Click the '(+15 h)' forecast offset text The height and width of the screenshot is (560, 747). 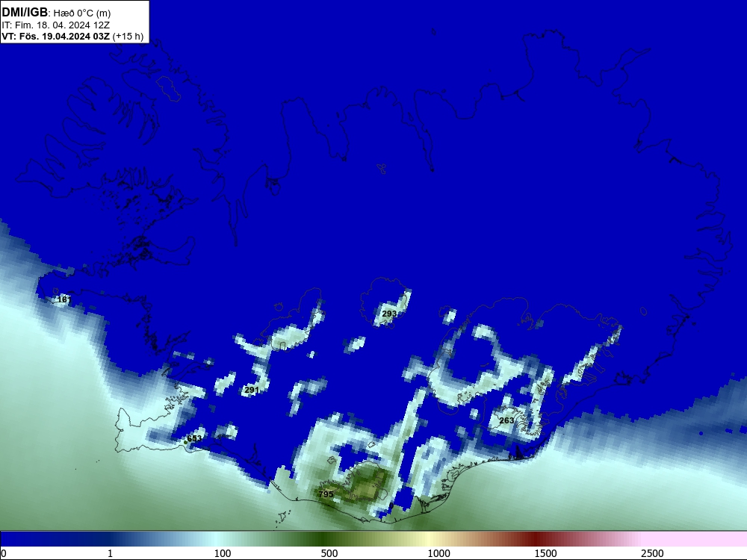[128, 36]
